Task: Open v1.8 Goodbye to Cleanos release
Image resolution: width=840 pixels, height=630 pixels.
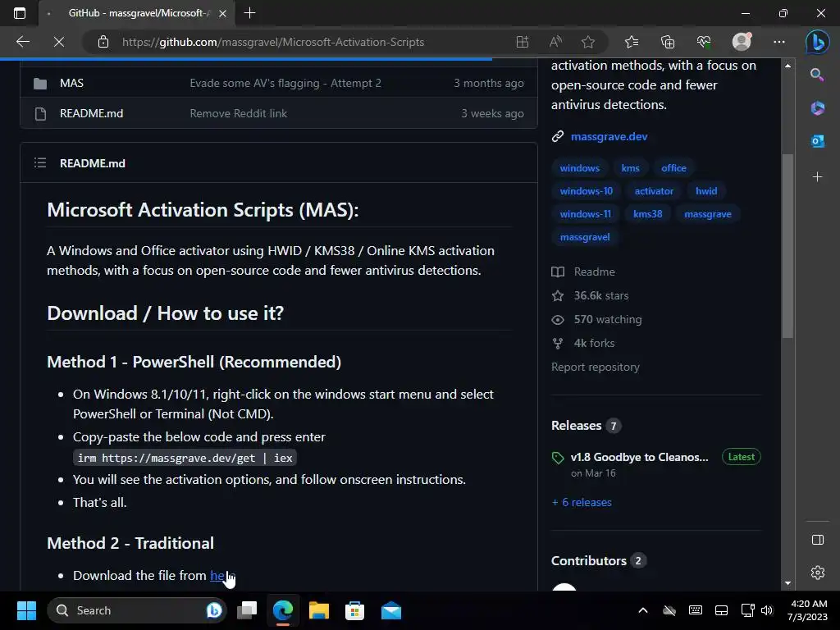Action: click(639, 457)
